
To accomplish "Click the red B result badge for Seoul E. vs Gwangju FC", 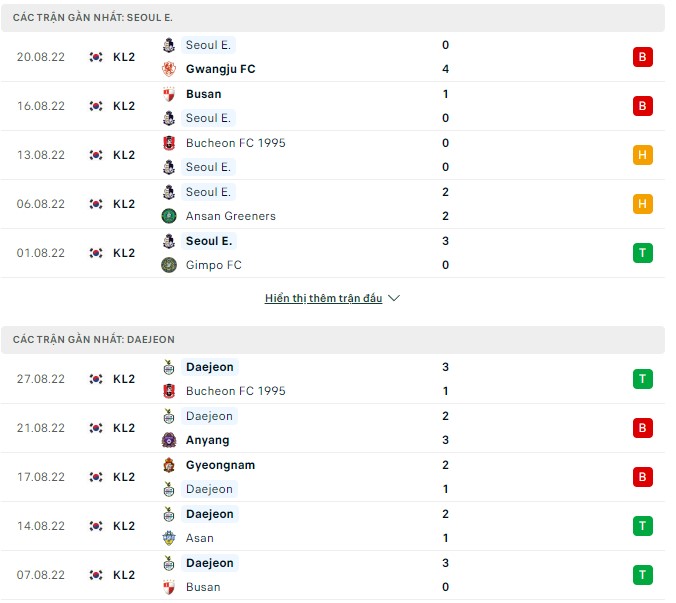I will 642,57.
